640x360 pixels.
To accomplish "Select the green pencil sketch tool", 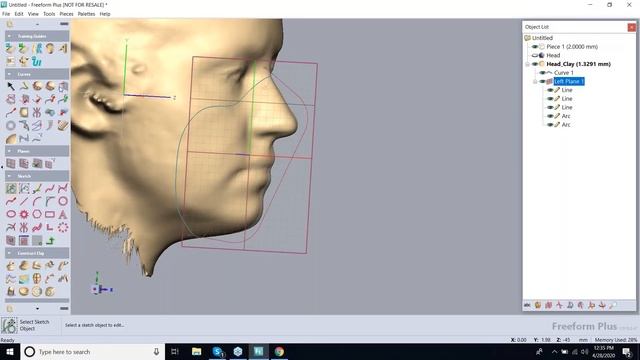I will [x=37, y=188].
